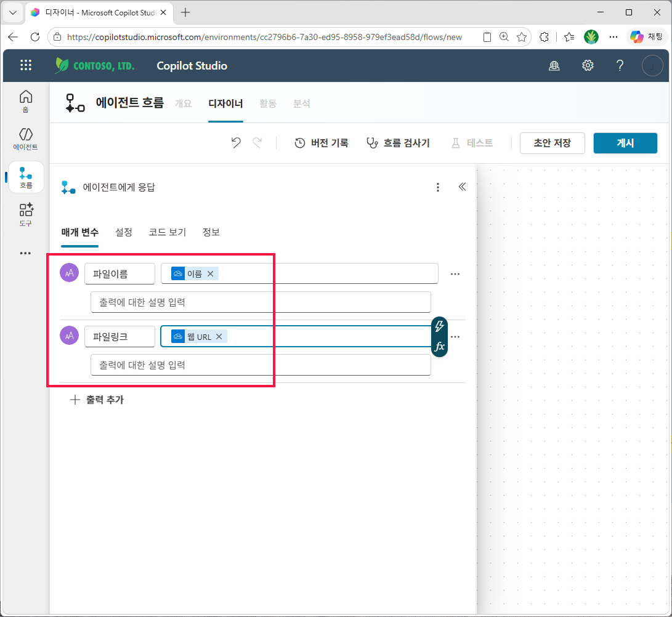
Task: Click the Copilot Studio title
Action: (x=192, y=65)
